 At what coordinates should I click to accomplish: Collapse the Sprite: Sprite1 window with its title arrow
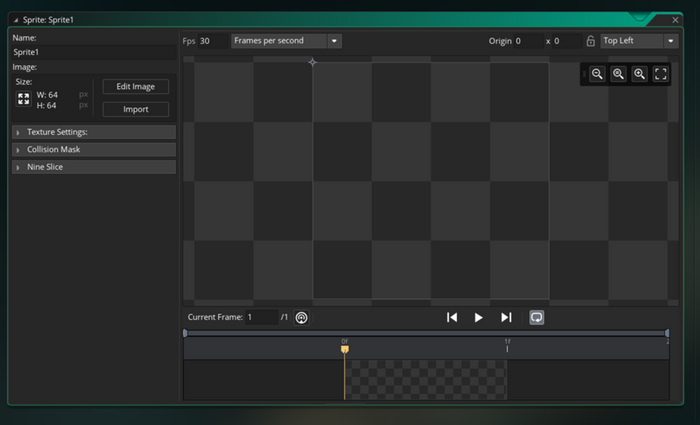click(16, 20)
